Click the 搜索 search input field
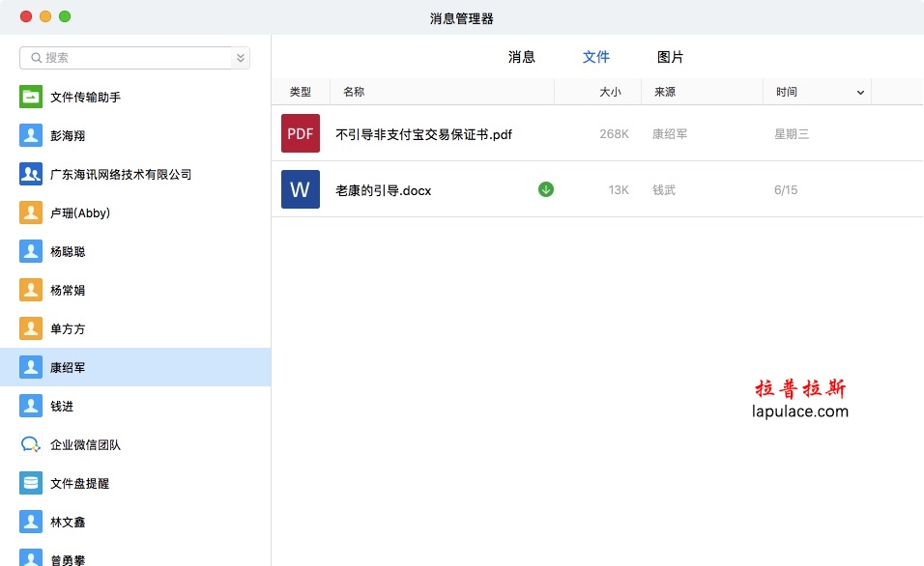This screenshot has height=566, width=924. coord(135,58)
